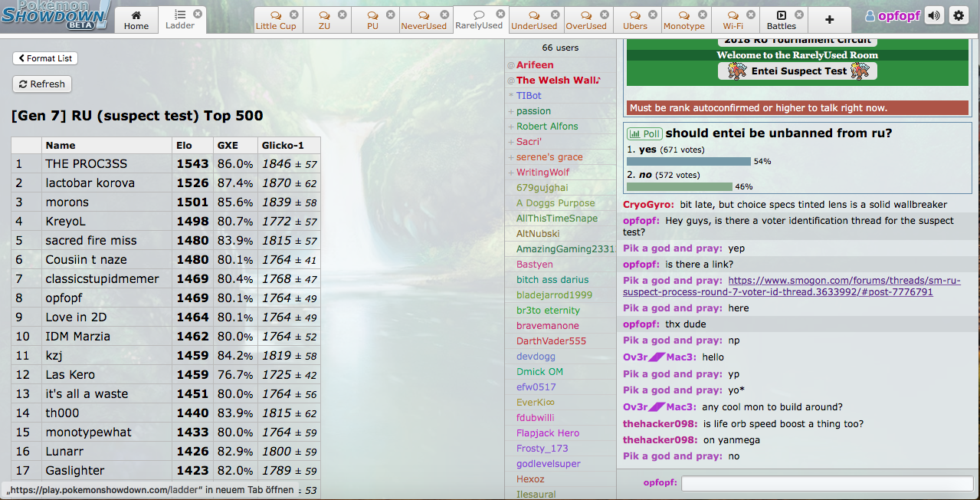This screenshot has width=980, height=500.
Task: Select the RarelyUsed room tab
Action: point(480,20)
